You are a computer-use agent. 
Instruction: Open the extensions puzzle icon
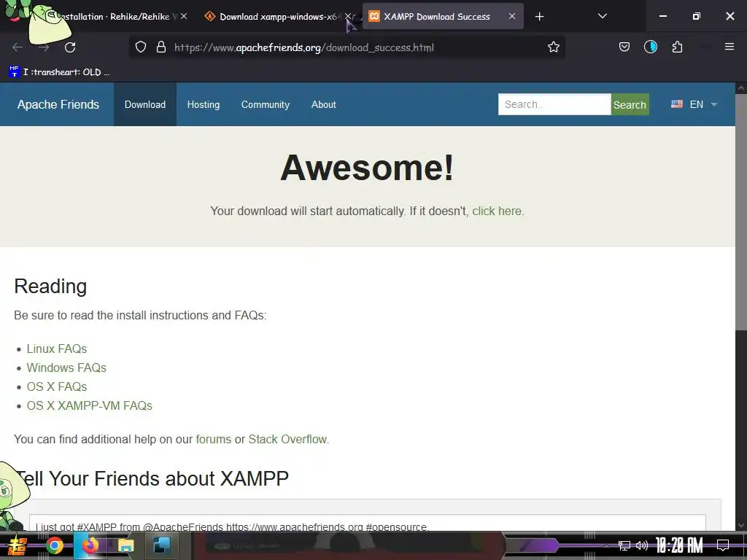(x=677, y=47)
